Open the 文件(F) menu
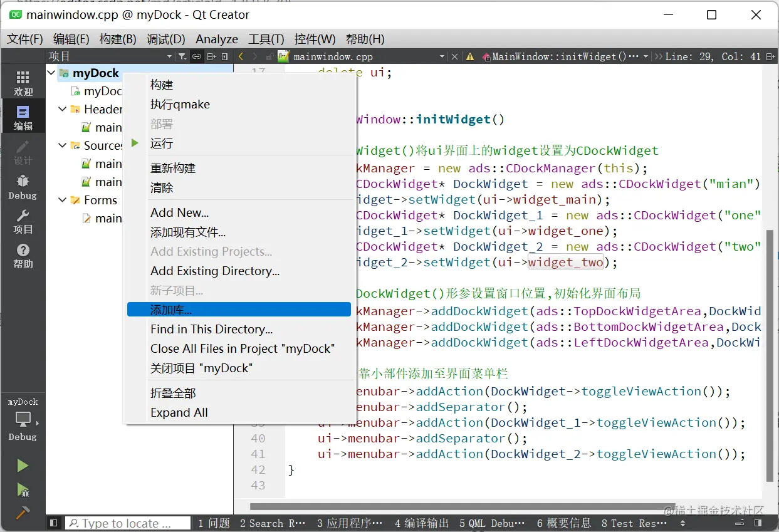The height and width of the screenshot is (532, 779). (x=25, y=39)
